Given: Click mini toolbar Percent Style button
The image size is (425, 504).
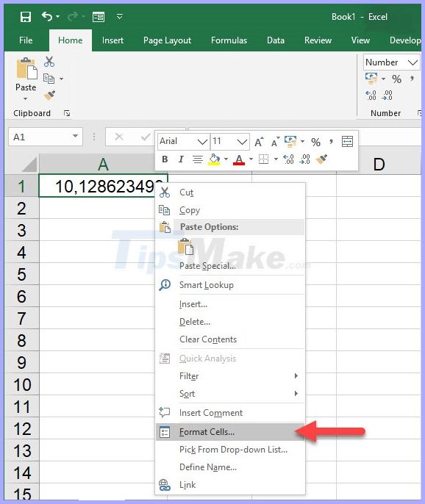Looking at the screenshot, I should click(x=315, y=143).
